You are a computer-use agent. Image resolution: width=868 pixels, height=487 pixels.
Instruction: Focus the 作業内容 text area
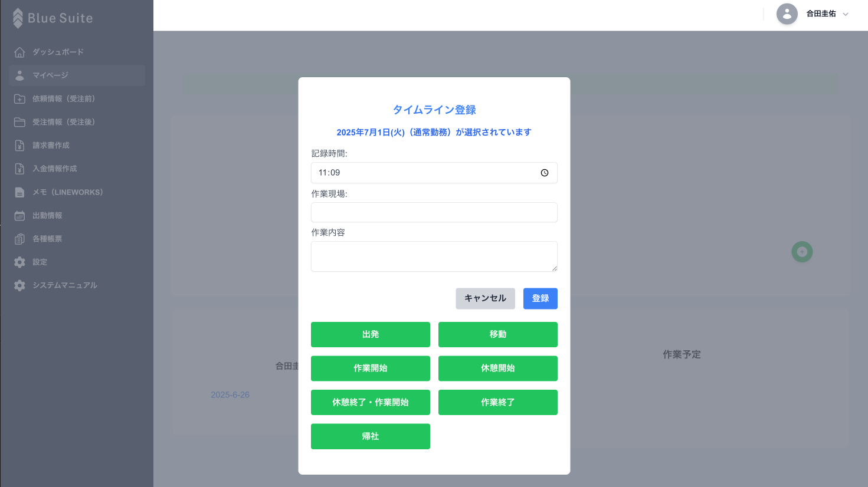pyautogui.click(x=434, y=256)
